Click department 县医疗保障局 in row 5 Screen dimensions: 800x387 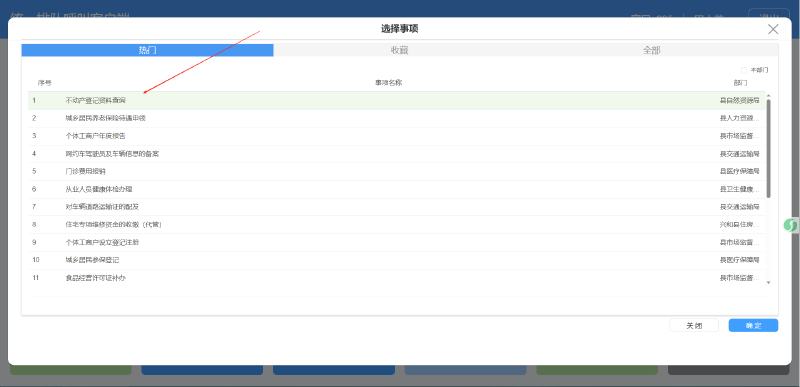point(740,171)
